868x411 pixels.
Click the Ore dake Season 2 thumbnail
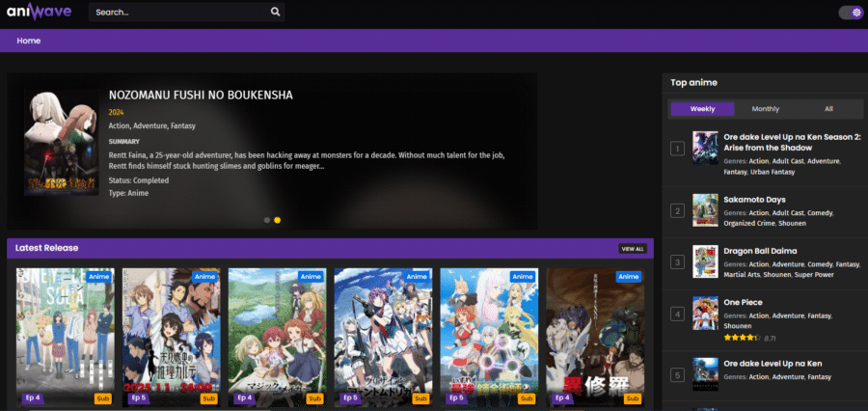pos(705,148)
